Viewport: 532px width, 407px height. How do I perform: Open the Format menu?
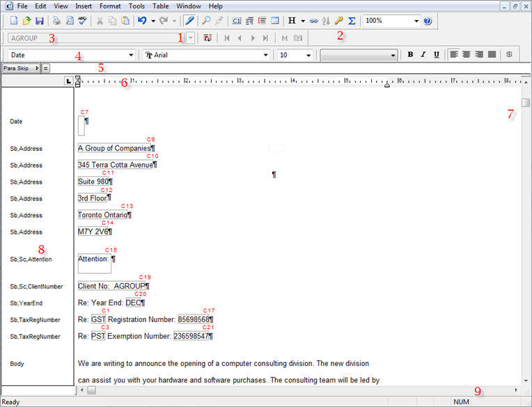point(109,6)
